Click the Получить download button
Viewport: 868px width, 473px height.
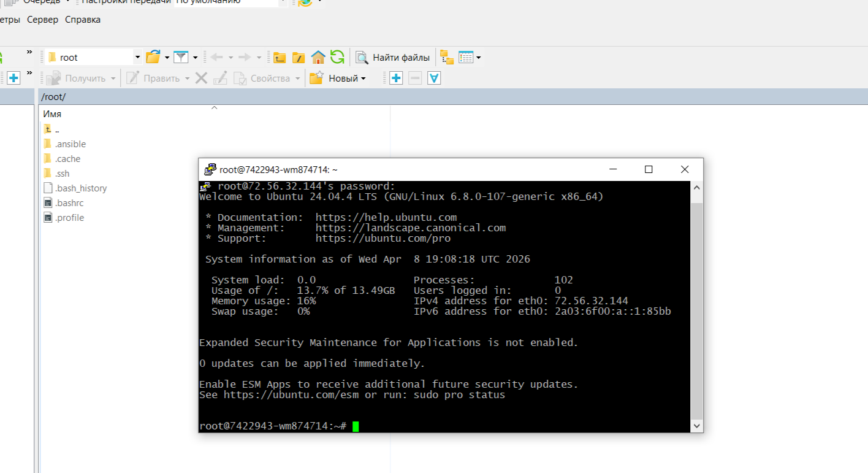(80, 78)
